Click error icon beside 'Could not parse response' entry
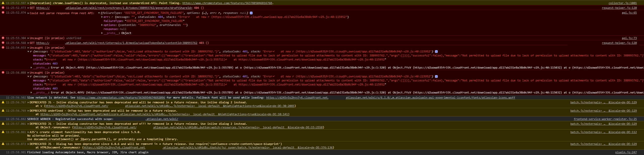The width and height of the screenshot is (644, 155). click(3, 13)
